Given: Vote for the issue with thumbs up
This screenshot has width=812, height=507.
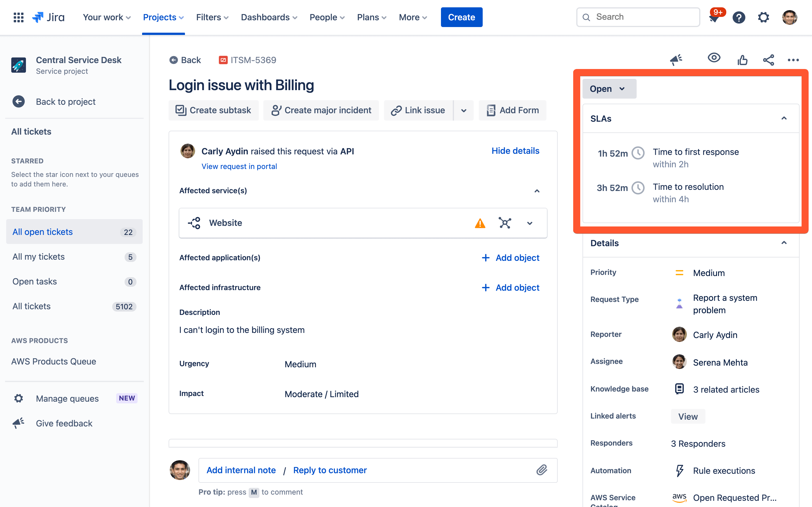Looking at the screenshot, I should [x=742, y=60].
